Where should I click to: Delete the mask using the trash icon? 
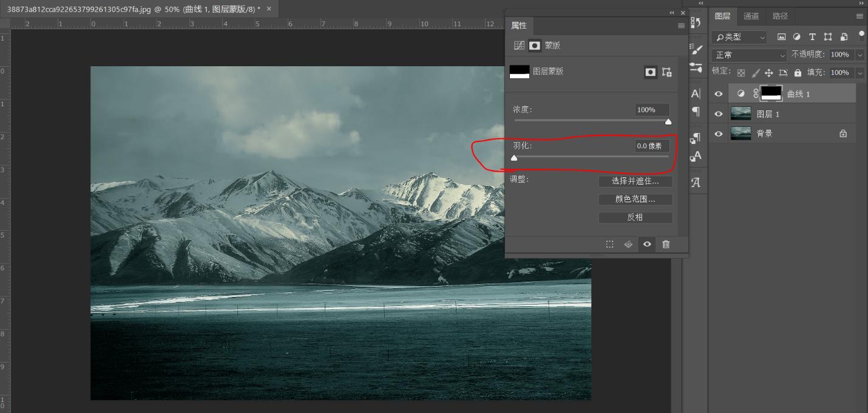(666, 244)
